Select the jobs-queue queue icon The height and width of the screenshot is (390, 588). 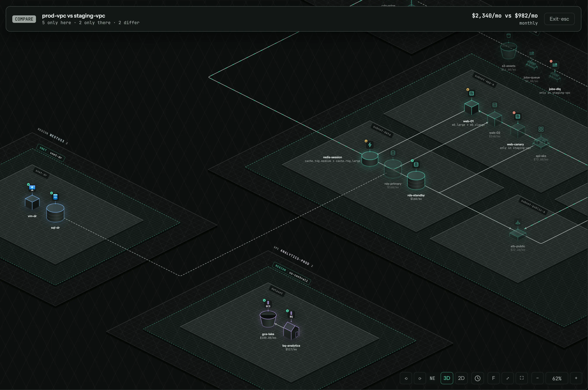click(532, 53)
